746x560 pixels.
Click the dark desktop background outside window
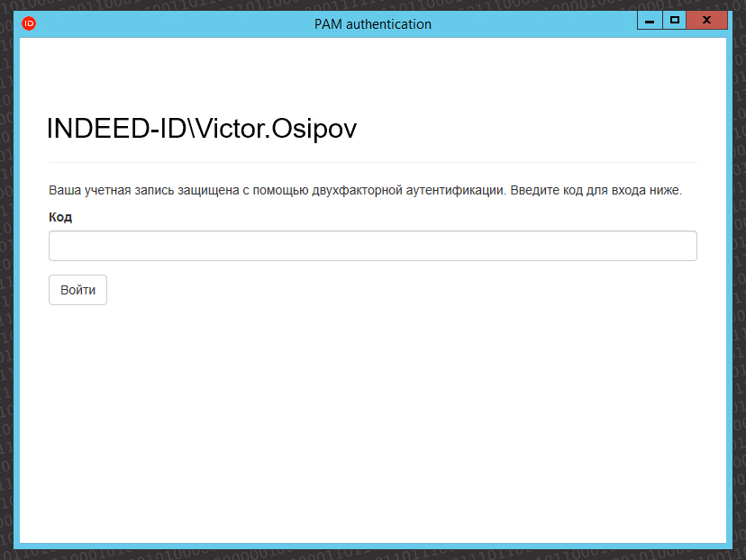point(5,270)
